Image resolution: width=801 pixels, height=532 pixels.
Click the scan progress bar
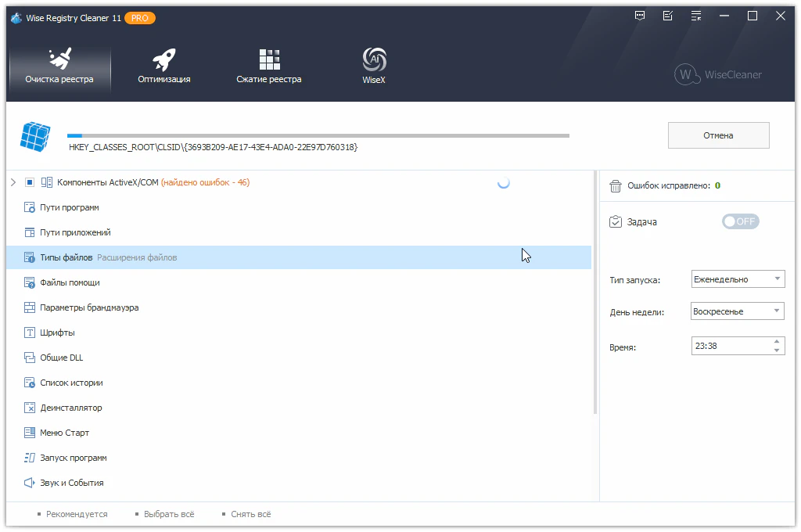(x=318, y=135)
